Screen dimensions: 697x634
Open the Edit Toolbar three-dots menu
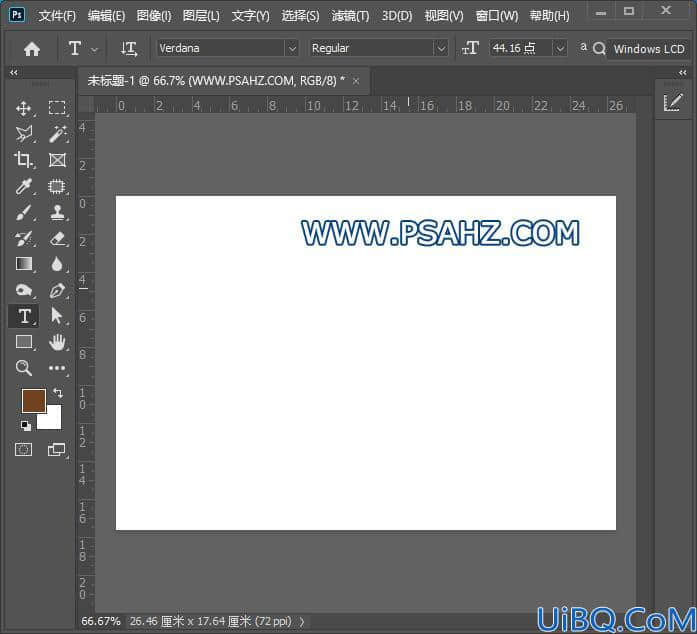pyautogui.click(x=57, y=368)
